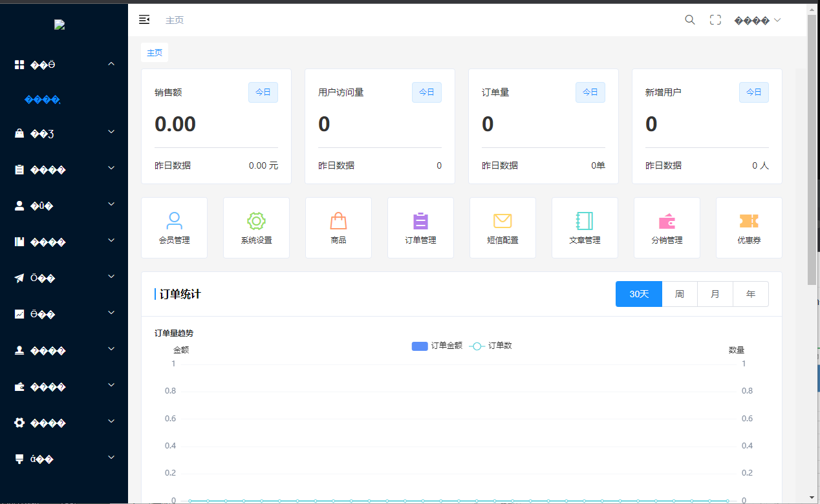Collapse the dashboard menu with its up chevron
The image size is (820, 504).
(111, 64)
